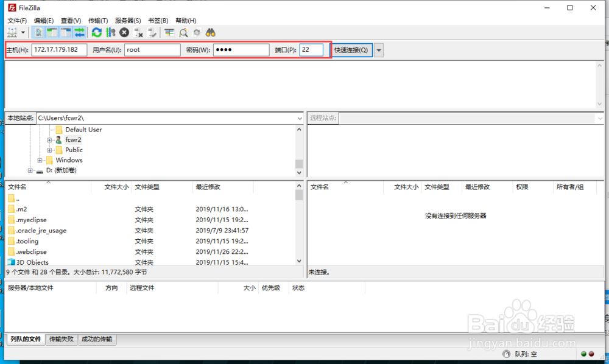Reconnect to the last used server
The height and width of the screenshot is (364, 609).
[152, 33]
